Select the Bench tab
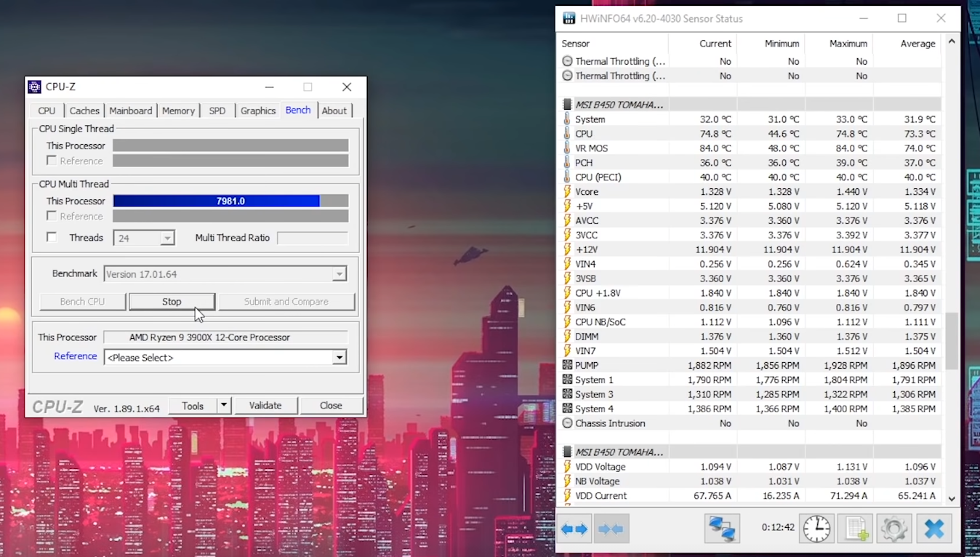Viewport: 980px width, 557px height. click(x=298, y=110)
